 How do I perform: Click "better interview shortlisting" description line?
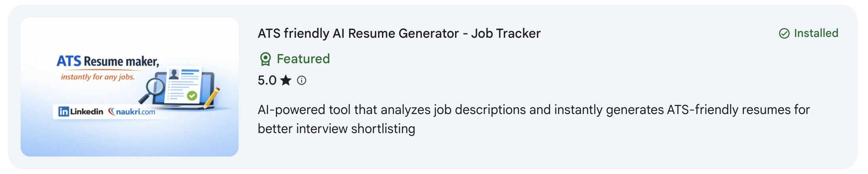336,129
